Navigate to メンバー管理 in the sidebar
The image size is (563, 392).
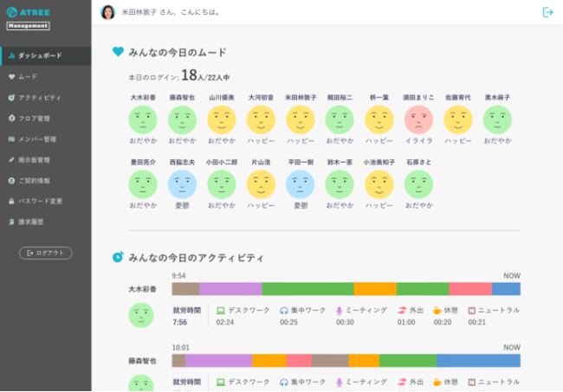coord(37,138)
